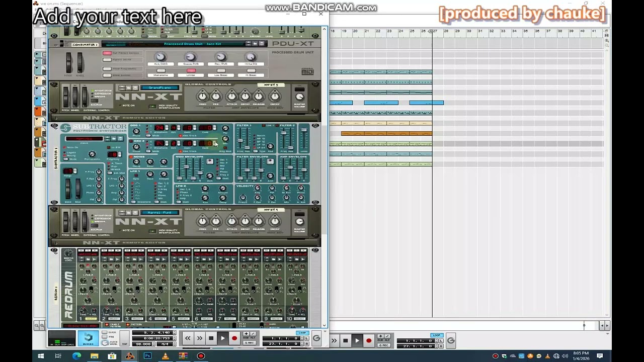Click the Kick DMG knob

160,56
